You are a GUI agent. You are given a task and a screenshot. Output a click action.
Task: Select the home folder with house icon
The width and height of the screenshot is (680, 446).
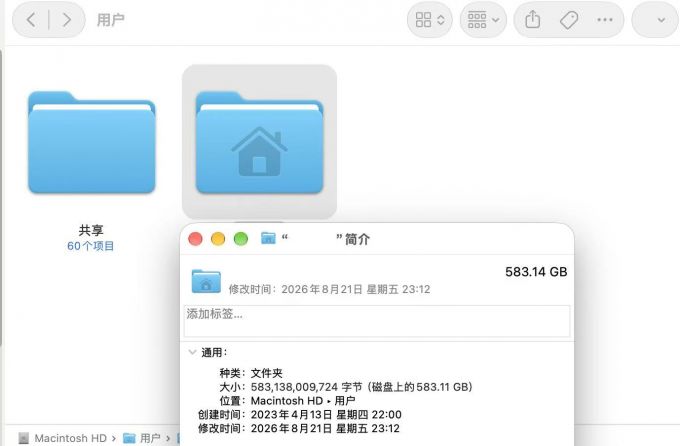coord(259,142)
